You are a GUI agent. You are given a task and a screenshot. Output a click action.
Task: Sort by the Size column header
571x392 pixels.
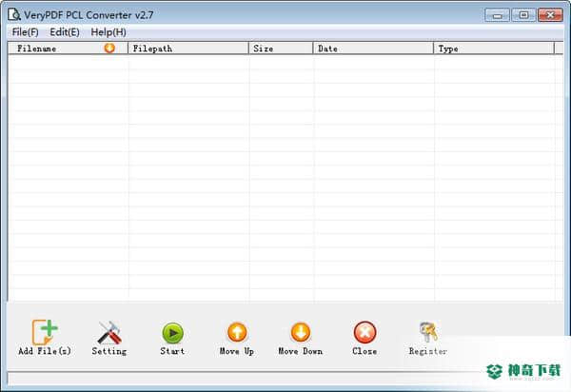point(281,48)
